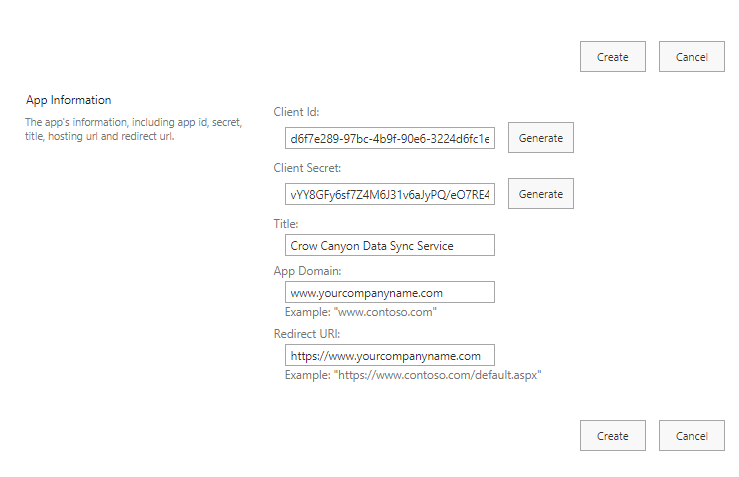Generate a new Client Secret
This screenshot has width=739, height=477.
(540, 194)
